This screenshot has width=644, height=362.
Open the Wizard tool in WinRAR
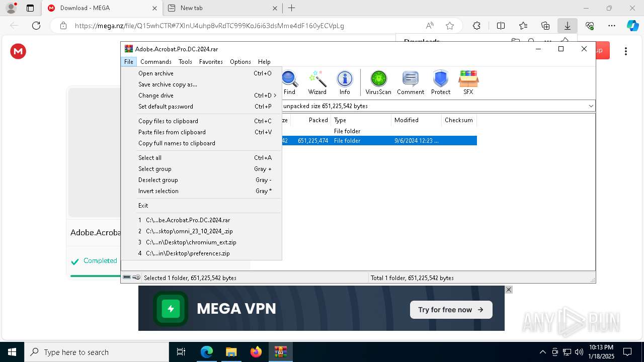tap(317, 82)
